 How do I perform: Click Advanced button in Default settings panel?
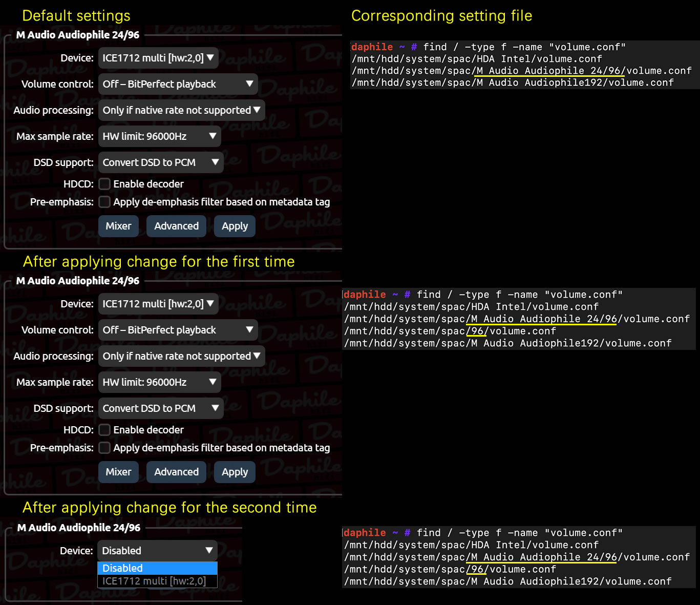tap(176, 226)
